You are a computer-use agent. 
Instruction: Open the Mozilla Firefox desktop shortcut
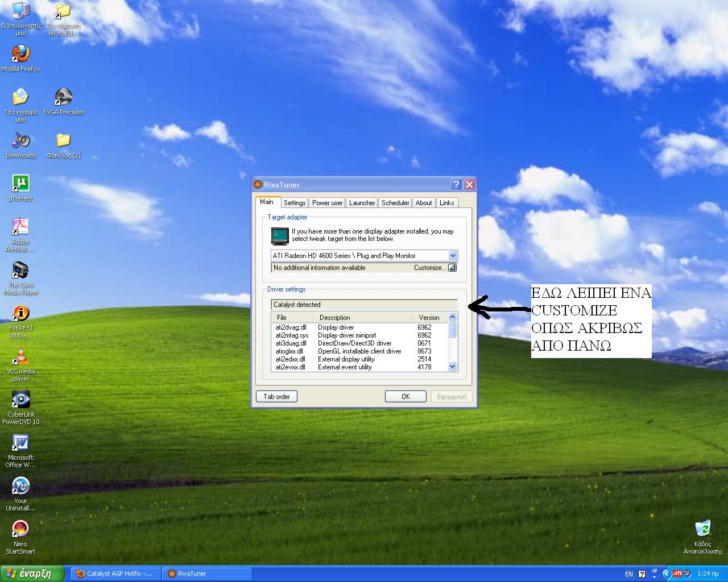point(20,59)
